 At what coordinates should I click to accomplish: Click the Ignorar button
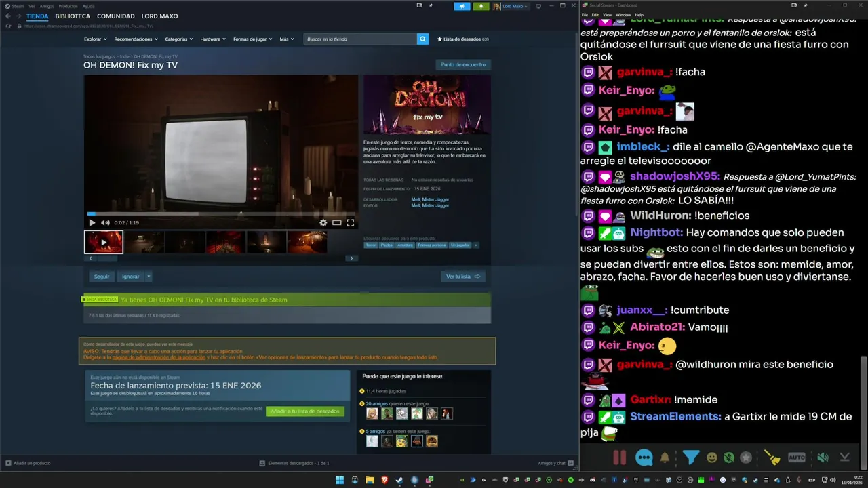pos(130,277)
